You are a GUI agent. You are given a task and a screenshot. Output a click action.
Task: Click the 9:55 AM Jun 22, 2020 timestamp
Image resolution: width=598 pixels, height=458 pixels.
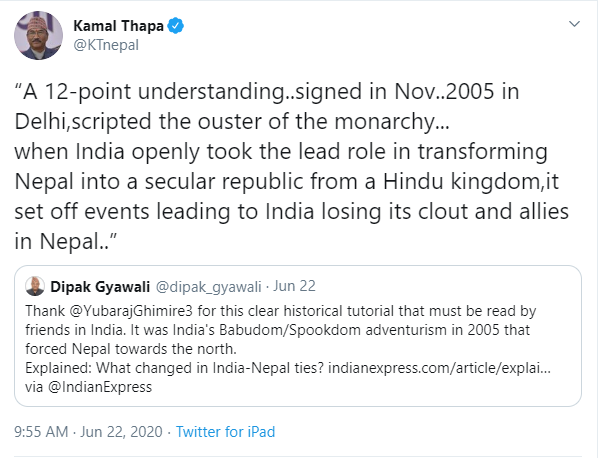pos(88,432)
